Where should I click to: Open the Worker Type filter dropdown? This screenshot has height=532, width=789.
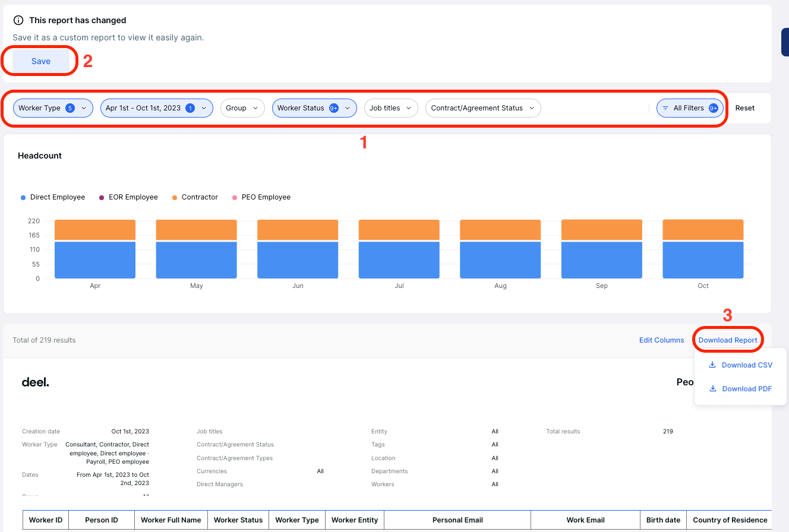52,107
